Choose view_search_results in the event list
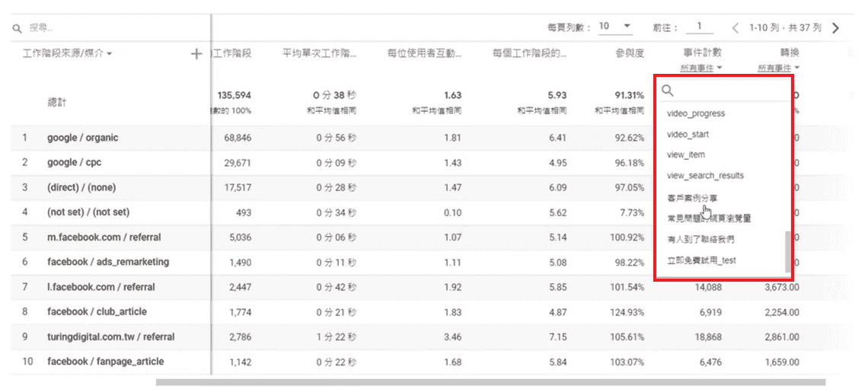 [x=705, y=176]
